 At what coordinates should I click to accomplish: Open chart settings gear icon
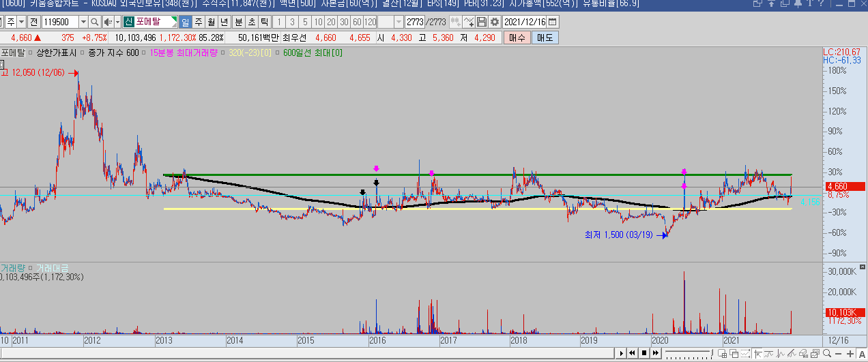(x=495, y=22)
